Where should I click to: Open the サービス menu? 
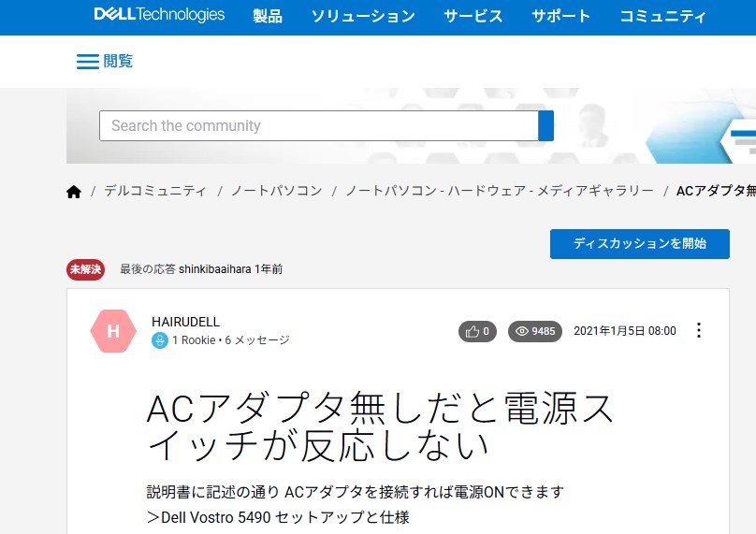tap(472, 16)
